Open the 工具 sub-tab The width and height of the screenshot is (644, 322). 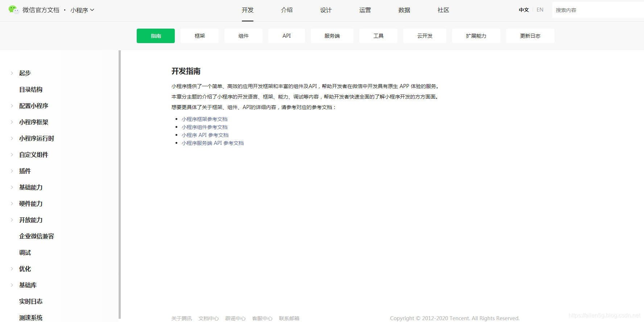coord(378,36)
